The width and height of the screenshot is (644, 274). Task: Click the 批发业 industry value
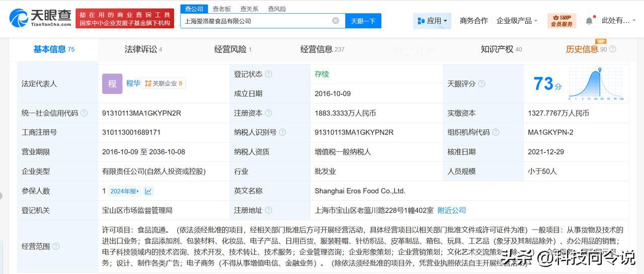pos(325,171)
